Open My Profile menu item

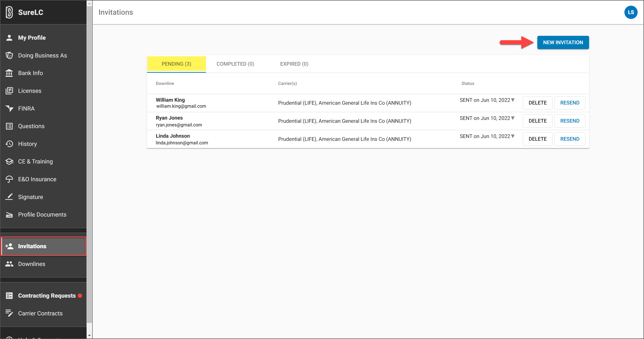44,38
